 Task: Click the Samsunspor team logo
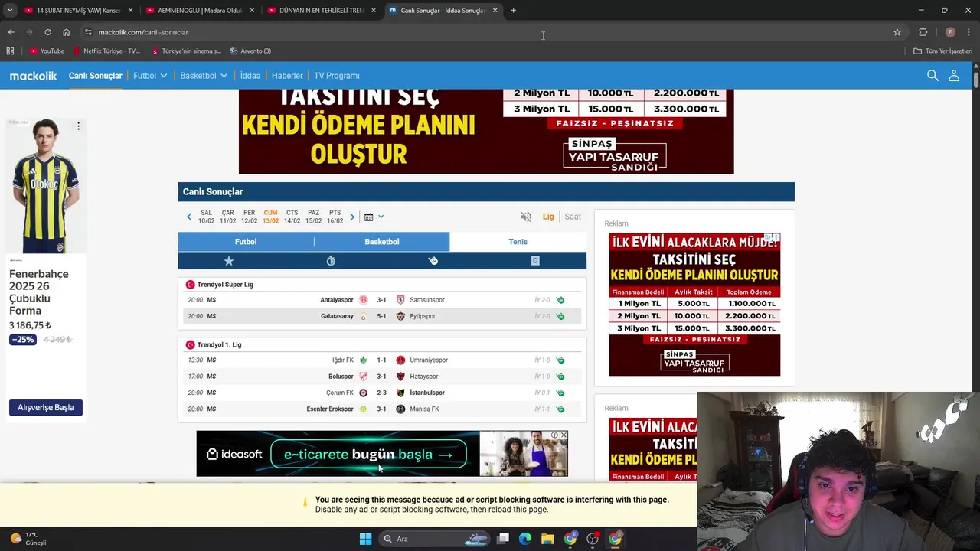400,300
